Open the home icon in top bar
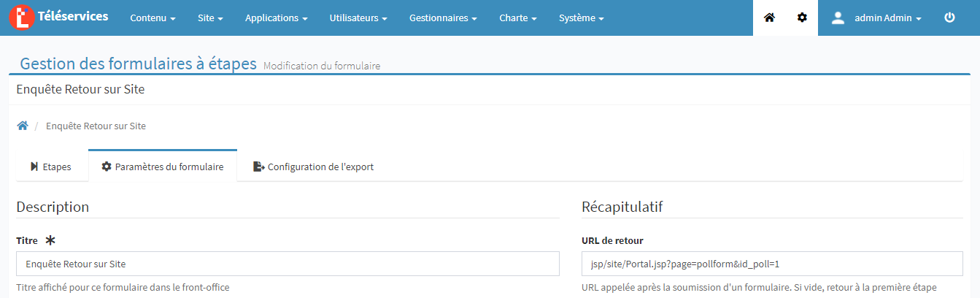 tap(769, 18)
